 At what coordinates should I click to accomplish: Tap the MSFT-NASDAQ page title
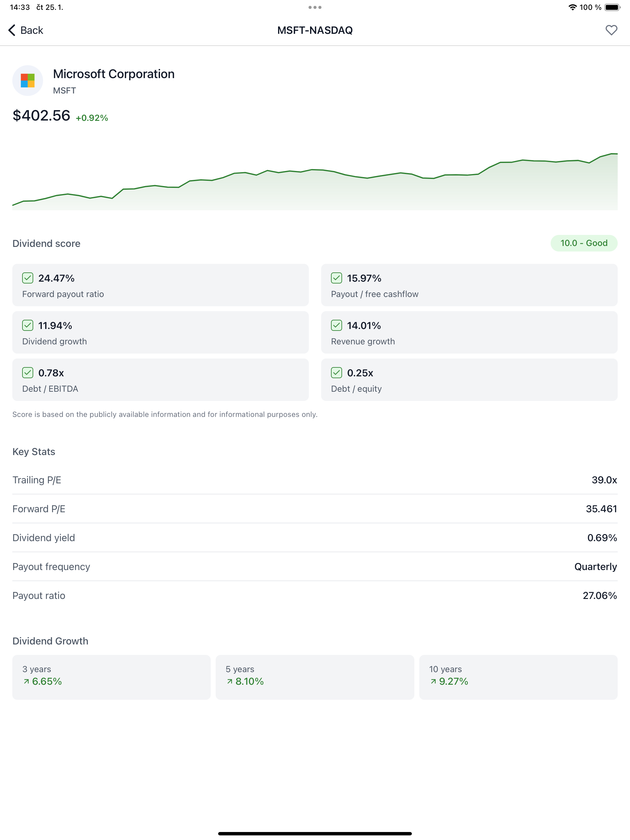pyautogui.click(x=315, y=30)
